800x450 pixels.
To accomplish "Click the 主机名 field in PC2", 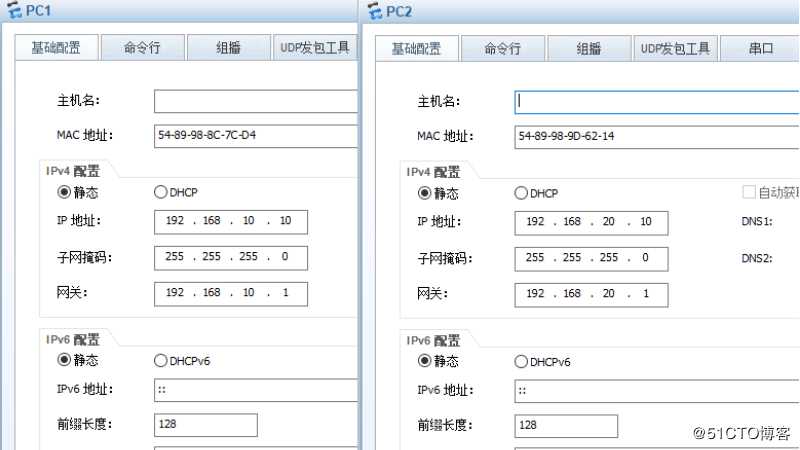I will (657, 102).
